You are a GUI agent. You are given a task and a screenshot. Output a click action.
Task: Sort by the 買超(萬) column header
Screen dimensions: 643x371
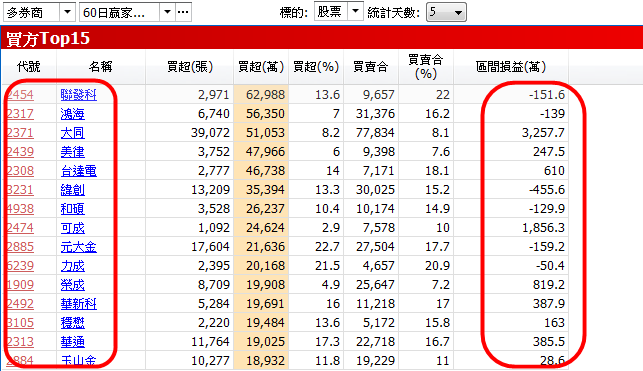pyautogui.click(x=261, y=66)
